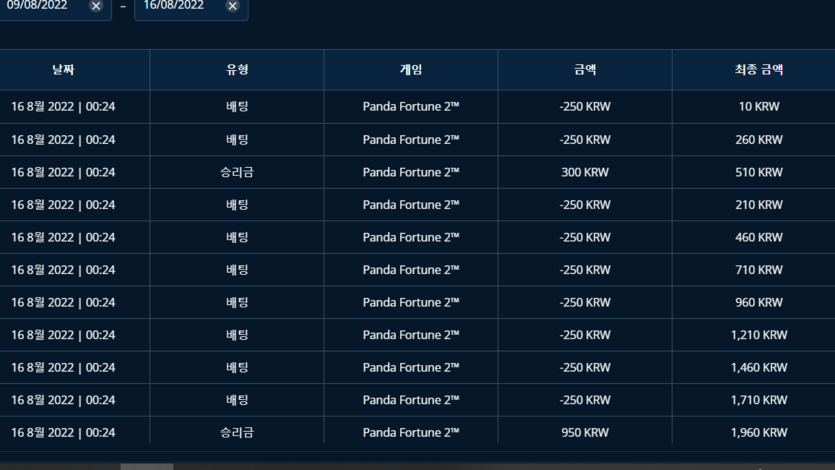Click the -250 KRW amount in the 960 KRW row
The width and height of the screenshot is (835, 470).
pyautogui.click(x=585, y=302)
